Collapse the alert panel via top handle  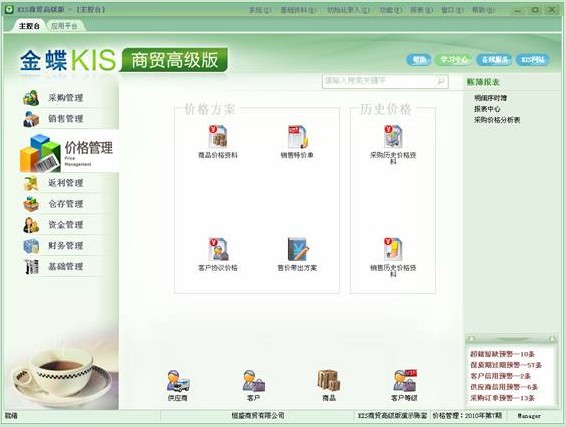tap(511, 339)
